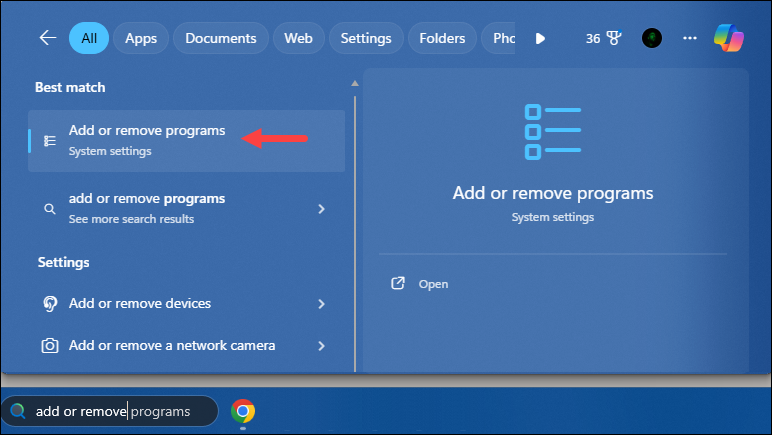Click the ear icon for devices setting
The image size is (772, 435).
[x=50, y=304]
